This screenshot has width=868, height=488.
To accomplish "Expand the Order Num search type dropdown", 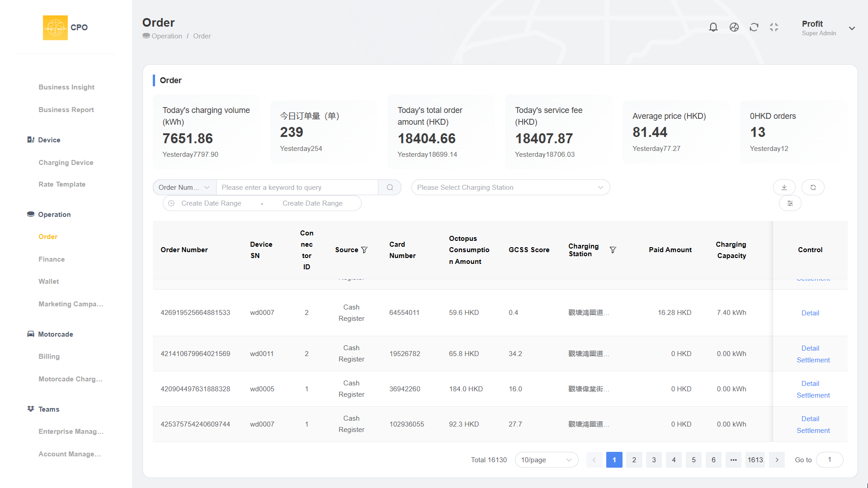I will click(x=184, y=188).
